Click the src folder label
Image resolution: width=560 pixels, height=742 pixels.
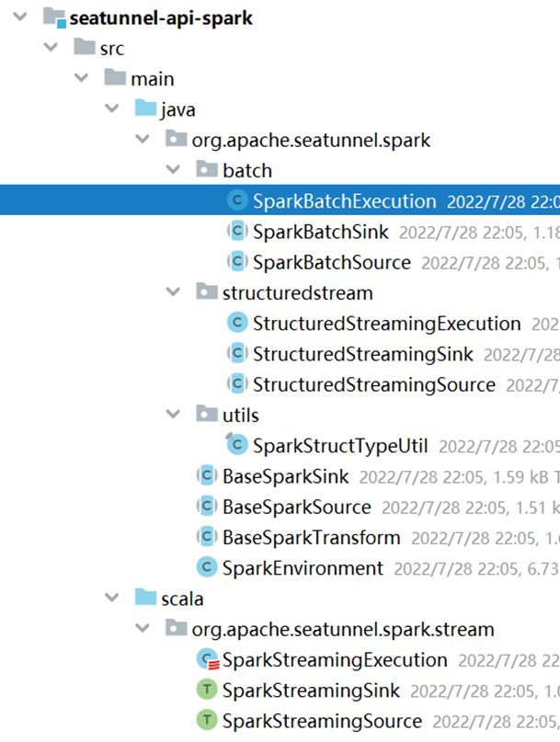pyautogui.click(x=112, y=49)
